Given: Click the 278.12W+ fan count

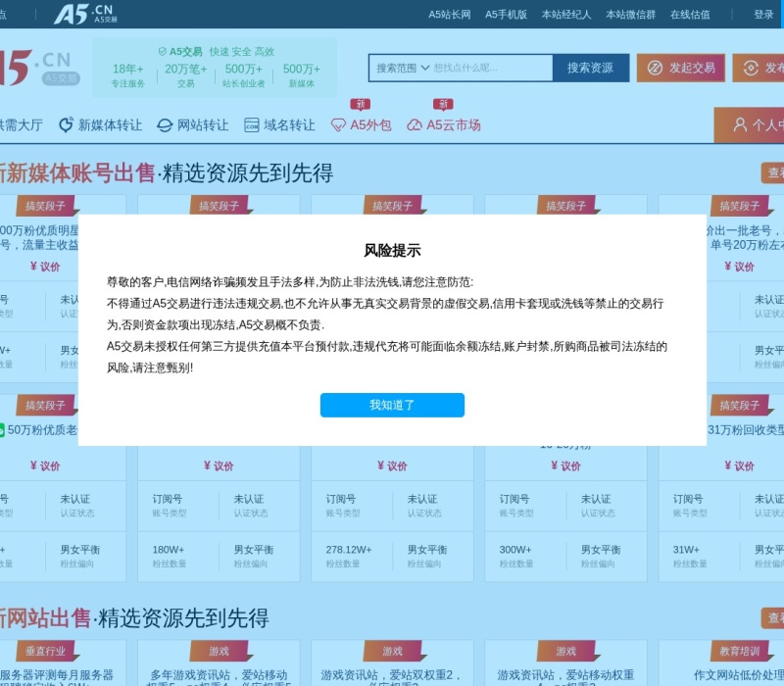Looking at the screenshot, I should [x=349, y=550].
